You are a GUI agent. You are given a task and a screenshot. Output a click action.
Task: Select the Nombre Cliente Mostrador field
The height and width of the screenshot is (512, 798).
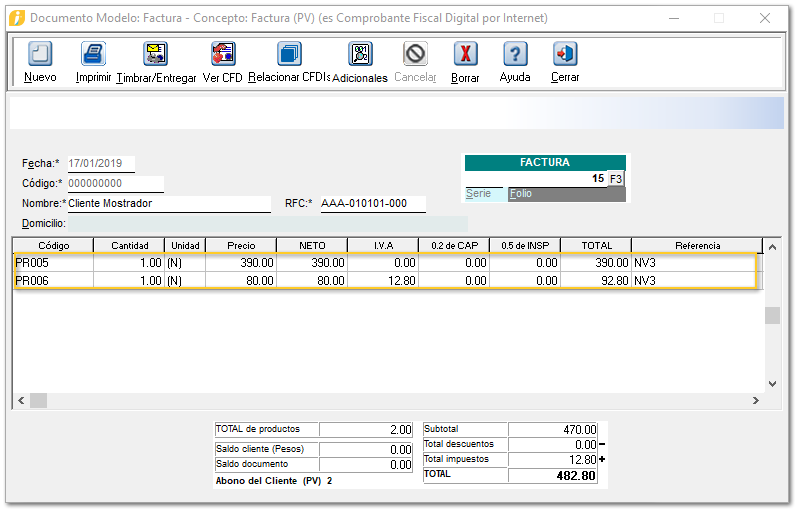[168, 204]
